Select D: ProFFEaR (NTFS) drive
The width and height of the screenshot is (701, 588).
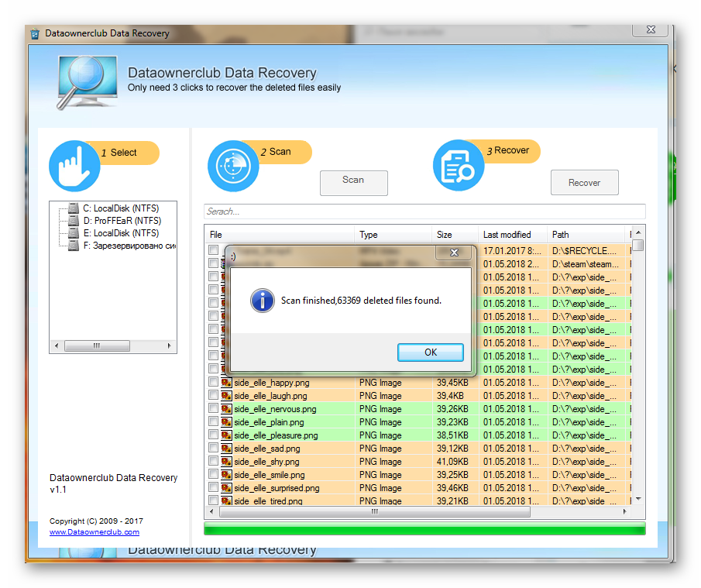122,221
